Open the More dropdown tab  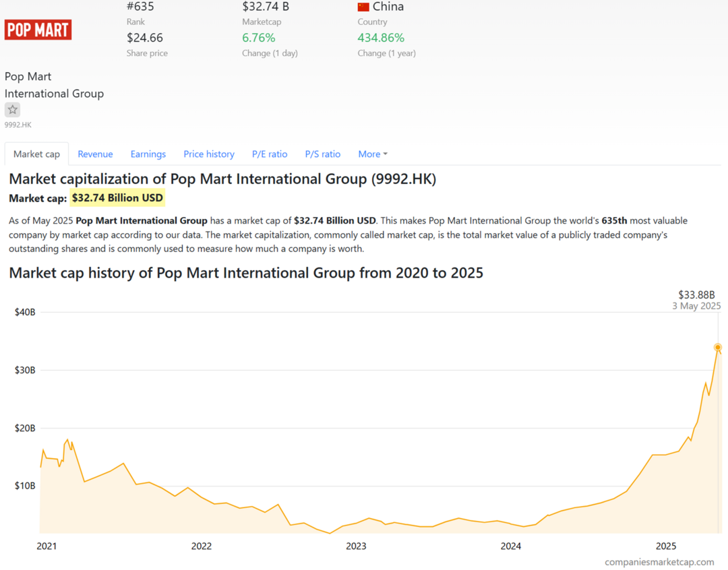[x=372, y=154]
